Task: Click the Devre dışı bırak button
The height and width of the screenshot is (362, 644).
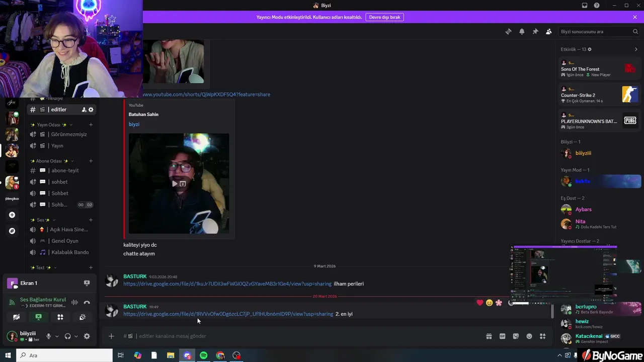Action: [385, 17]
